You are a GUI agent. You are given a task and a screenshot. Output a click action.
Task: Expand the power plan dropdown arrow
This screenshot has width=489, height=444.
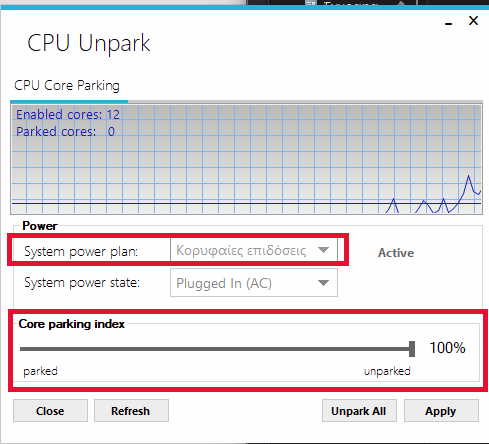click(x=323, y=250)
